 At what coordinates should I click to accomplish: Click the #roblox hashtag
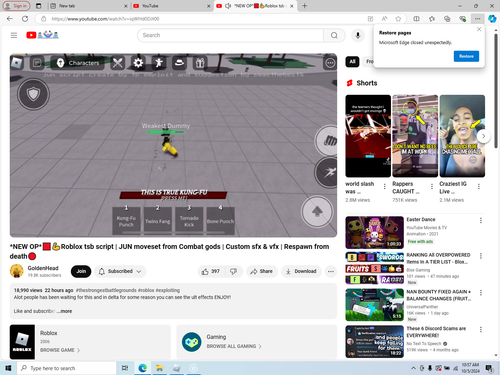(x=146, y=290)
